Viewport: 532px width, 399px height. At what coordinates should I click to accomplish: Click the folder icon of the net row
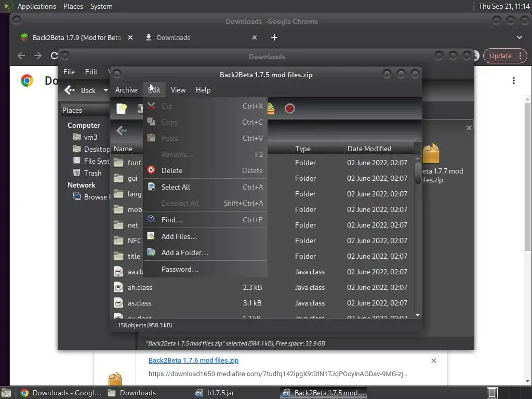tap(118, 225)
